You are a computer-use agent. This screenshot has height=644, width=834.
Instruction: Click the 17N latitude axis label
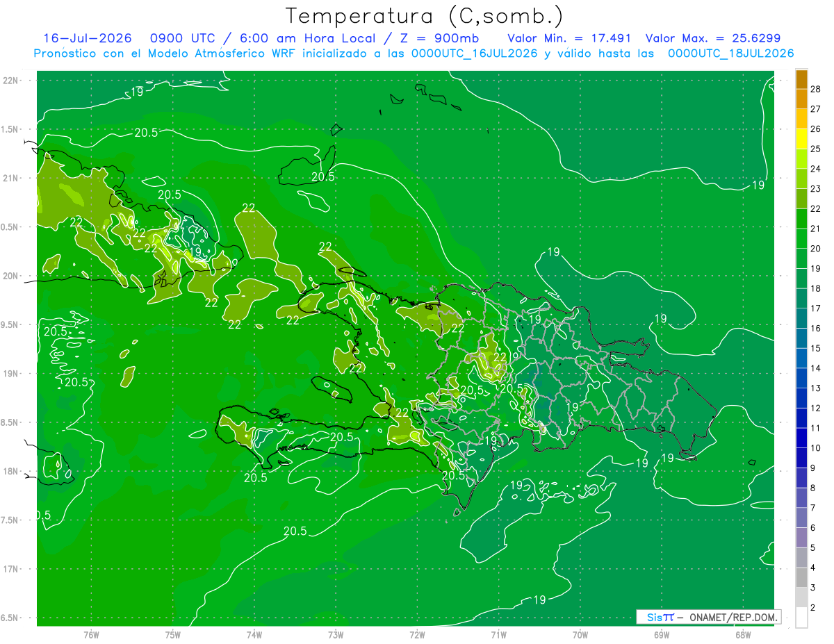(x=10, y=569)
